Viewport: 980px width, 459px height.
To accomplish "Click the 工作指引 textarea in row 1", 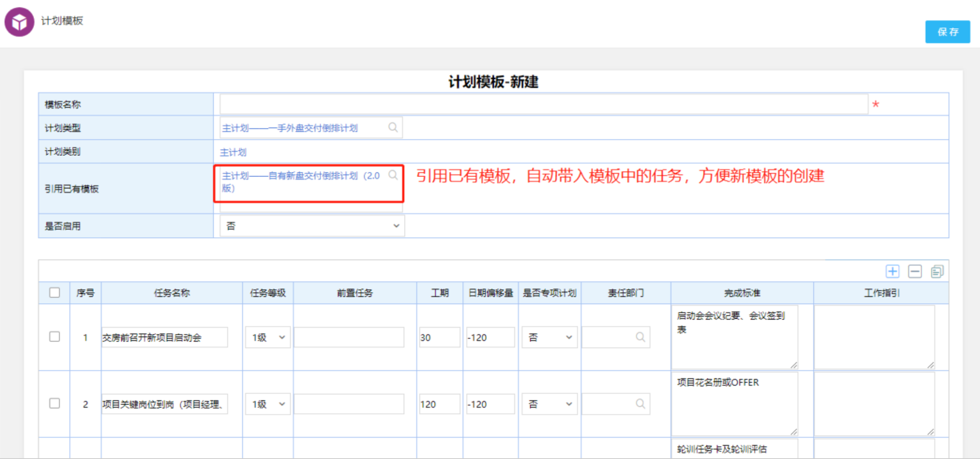I will point(874,337).
